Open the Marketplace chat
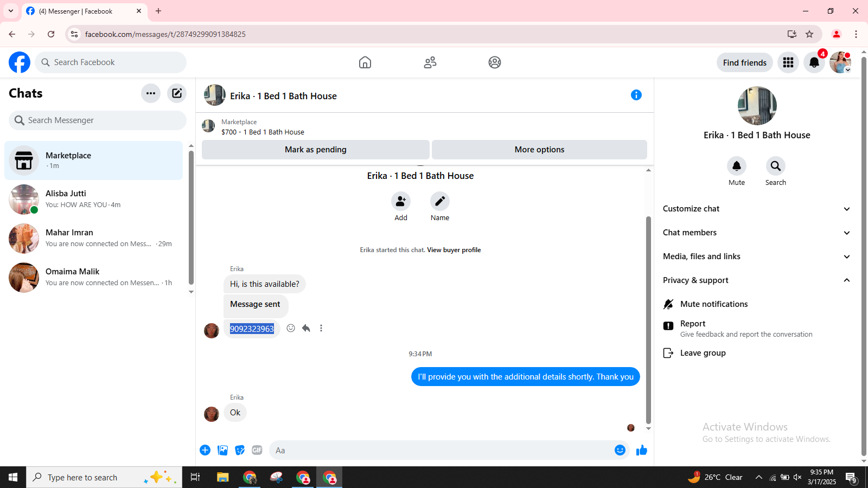The height and width of the screenshot is (488, 868). click(93, 160)
